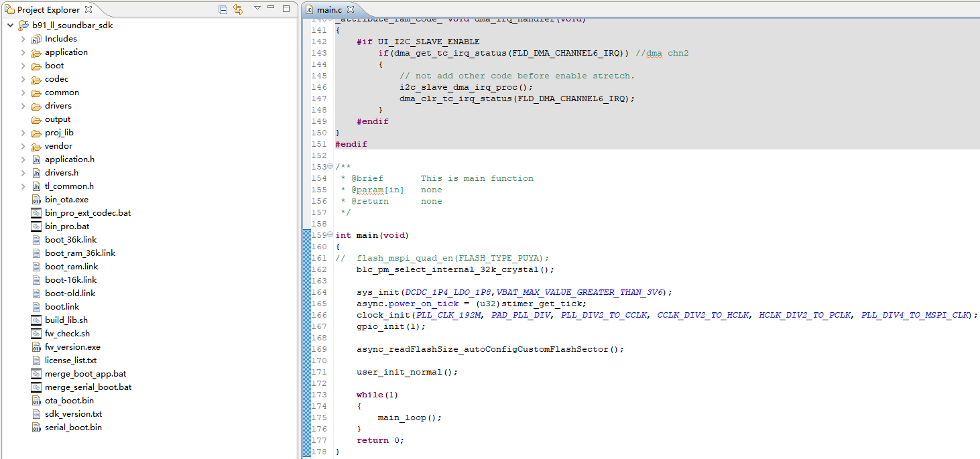
Task: Toggle Link with Editor in Project Explorer
Action: click(238, 9)
